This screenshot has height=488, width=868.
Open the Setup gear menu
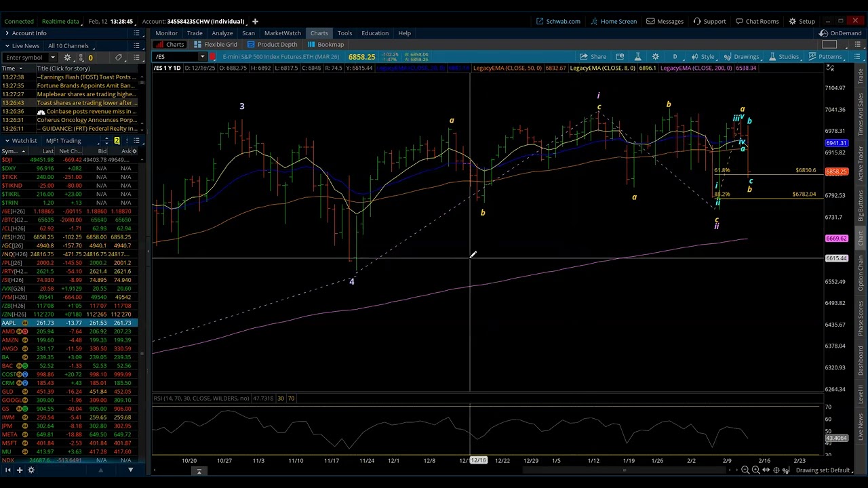coord(802,21)
